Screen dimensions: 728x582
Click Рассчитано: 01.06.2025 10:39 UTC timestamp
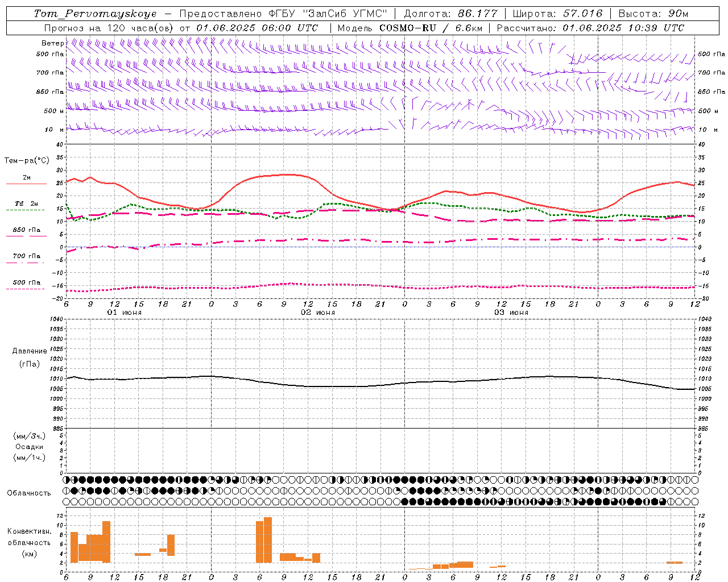(x=590, y=28)
